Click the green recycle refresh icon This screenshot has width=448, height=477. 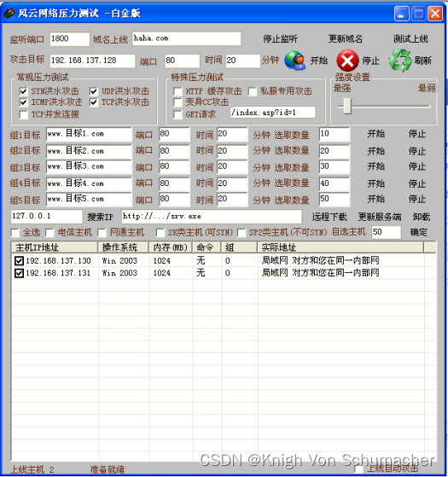coord(399,61)
